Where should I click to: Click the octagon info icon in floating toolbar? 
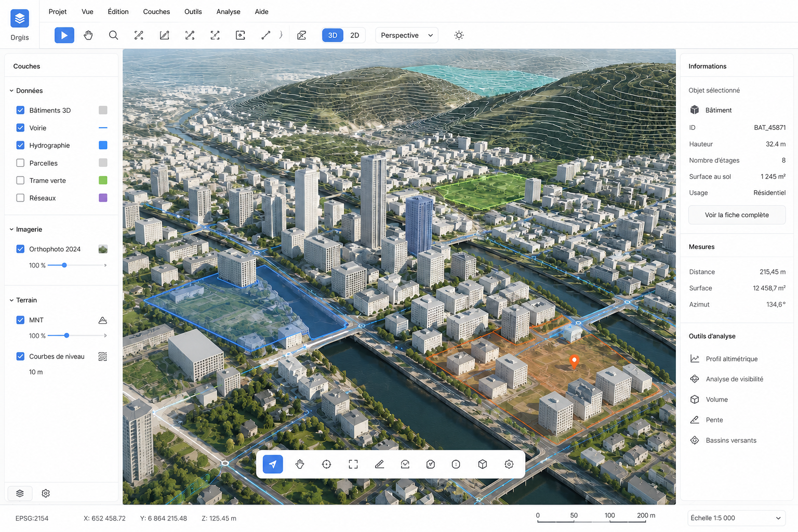456,464
